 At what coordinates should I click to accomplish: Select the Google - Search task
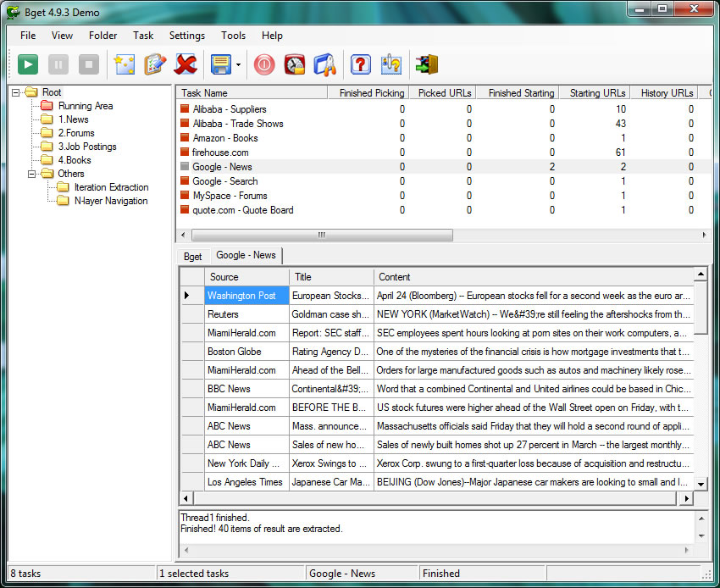[x=225, y=181]
